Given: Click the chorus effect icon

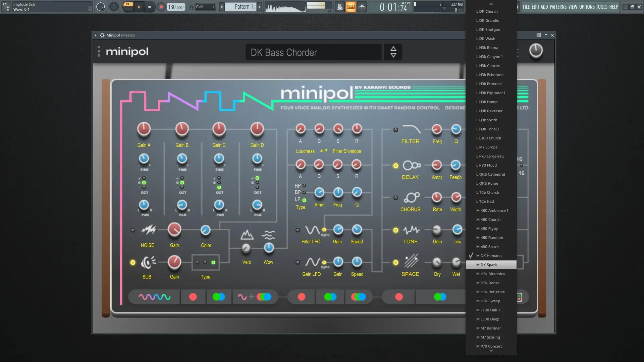Looking at the screenshot, I should (x=412, y=197).
